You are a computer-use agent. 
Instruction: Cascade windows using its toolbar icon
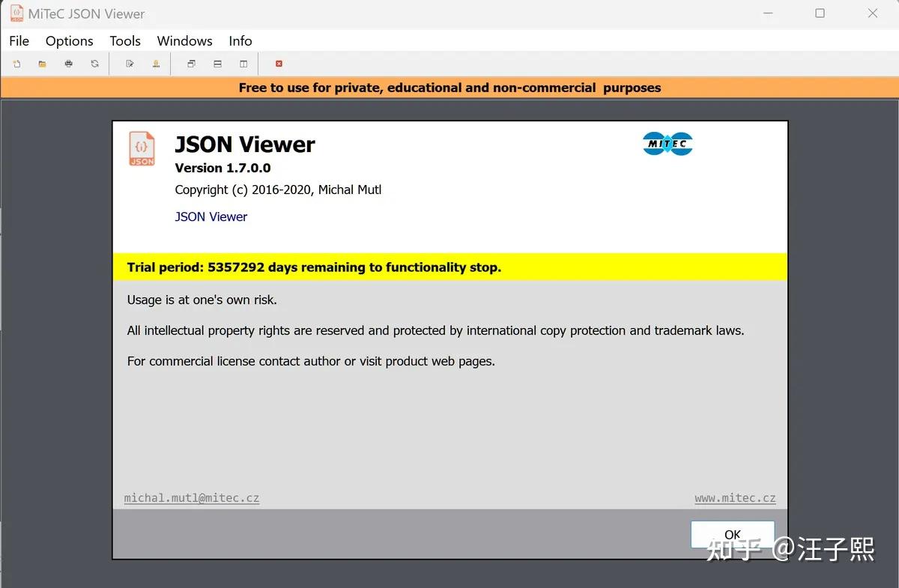(191, 64)
